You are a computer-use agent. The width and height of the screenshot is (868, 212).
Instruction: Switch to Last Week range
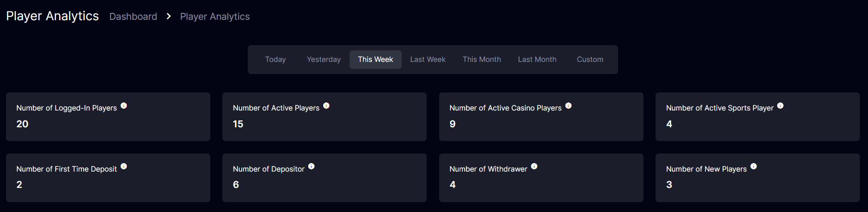(428, 59)
